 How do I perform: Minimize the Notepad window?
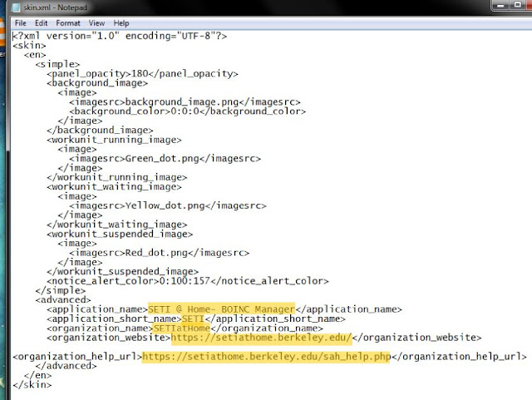pyautogui.click(x=500, y=6)
